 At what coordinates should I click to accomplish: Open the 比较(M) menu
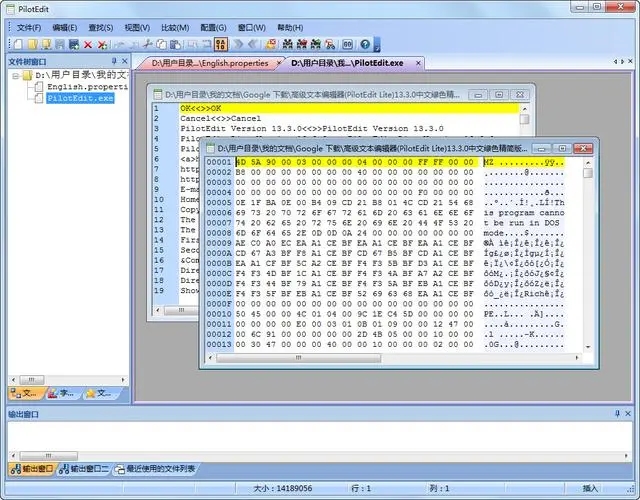(x=175, y=27)
